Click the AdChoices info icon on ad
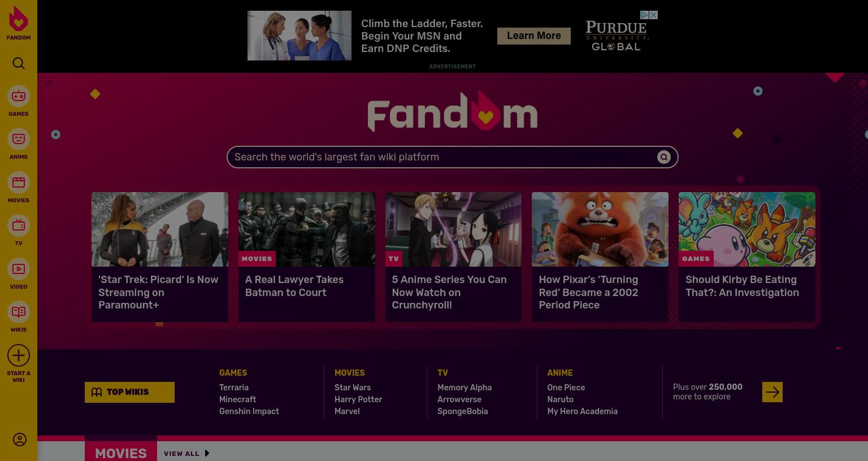868x461 pixels. [644, 15]
